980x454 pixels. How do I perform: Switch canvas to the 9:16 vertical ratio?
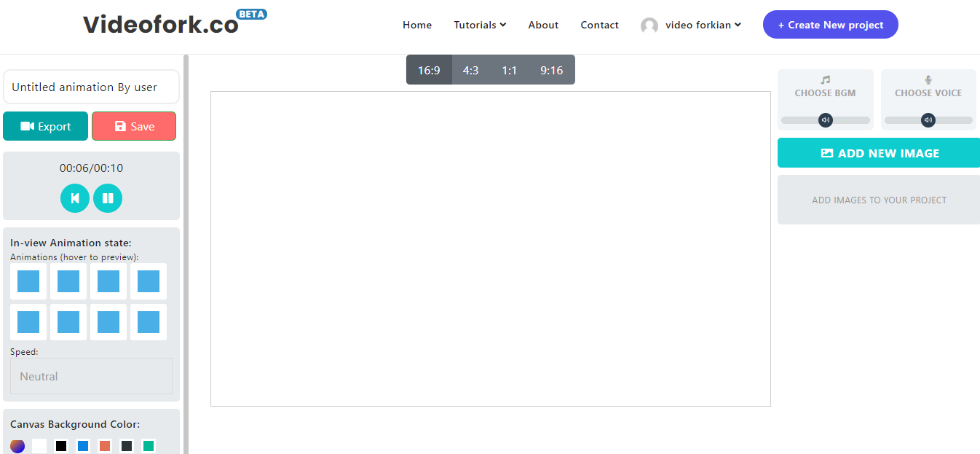(552, 70)
